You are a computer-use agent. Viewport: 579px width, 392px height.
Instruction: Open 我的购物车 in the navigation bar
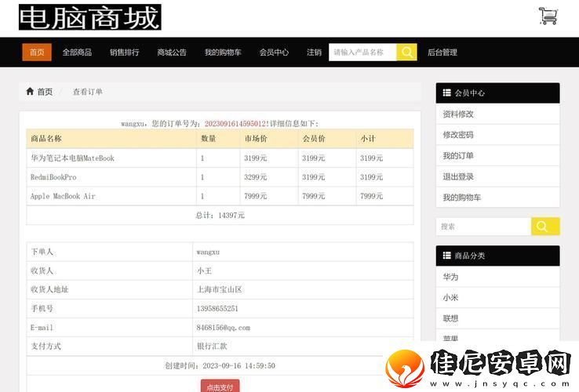pos(223,52)
